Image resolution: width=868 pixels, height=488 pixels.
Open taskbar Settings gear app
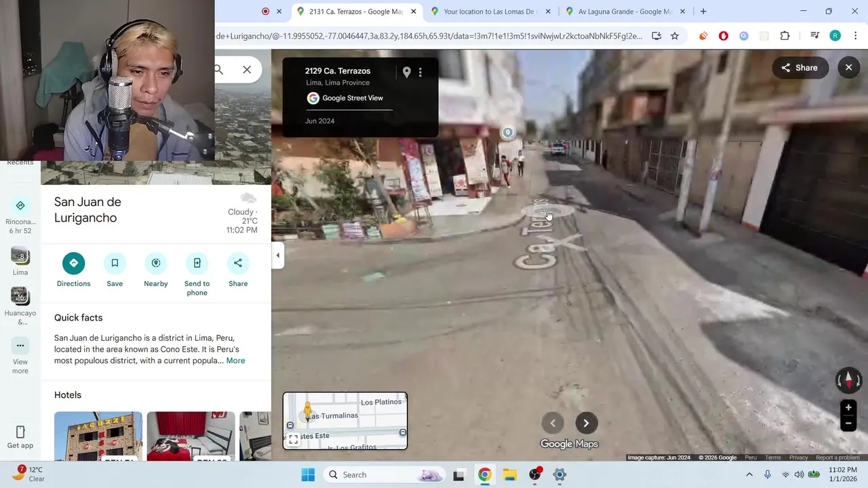pyautogui.click(x=559, y=474)
